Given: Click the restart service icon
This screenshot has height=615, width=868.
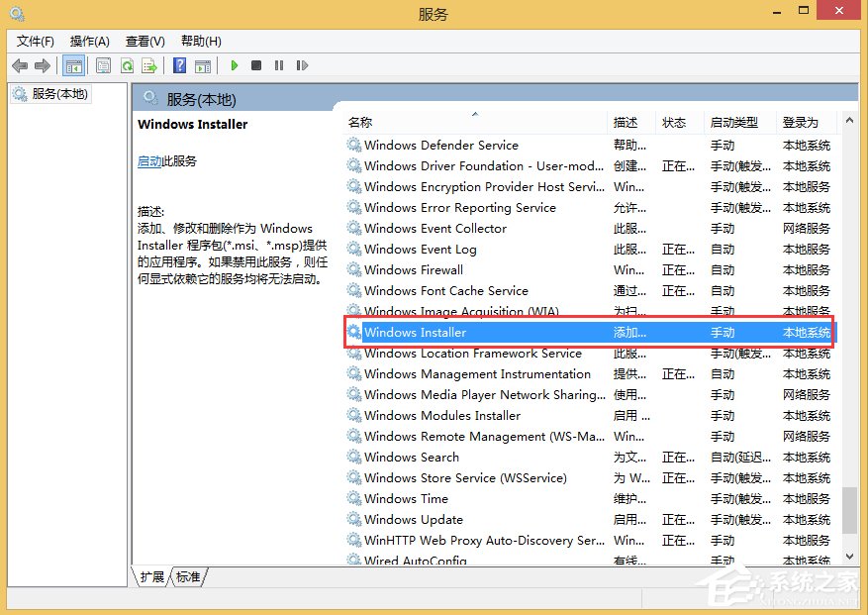Looking at the screenshot, I should tap(302, 65).
